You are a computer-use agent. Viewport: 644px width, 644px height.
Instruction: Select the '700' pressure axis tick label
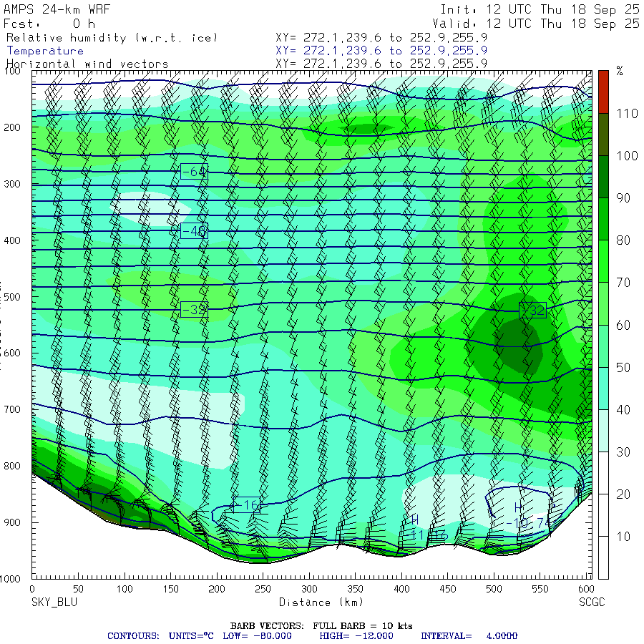[12, 409]
